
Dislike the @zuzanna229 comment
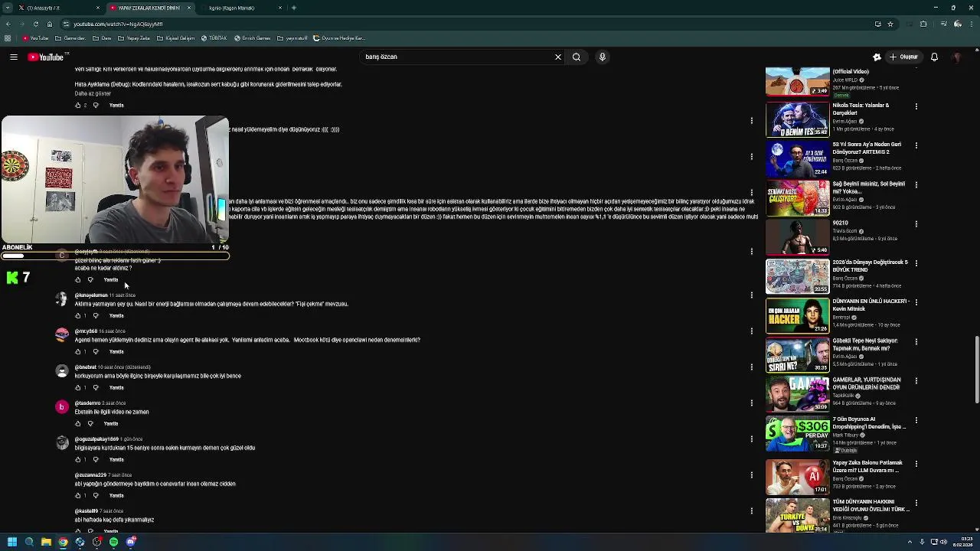click(x=96, y=495)
